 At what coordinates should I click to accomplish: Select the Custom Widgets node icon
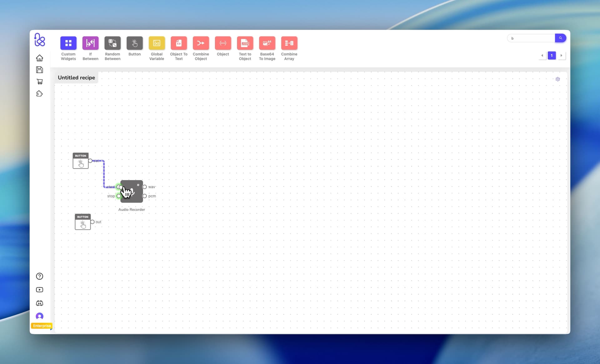coord(68,43)
